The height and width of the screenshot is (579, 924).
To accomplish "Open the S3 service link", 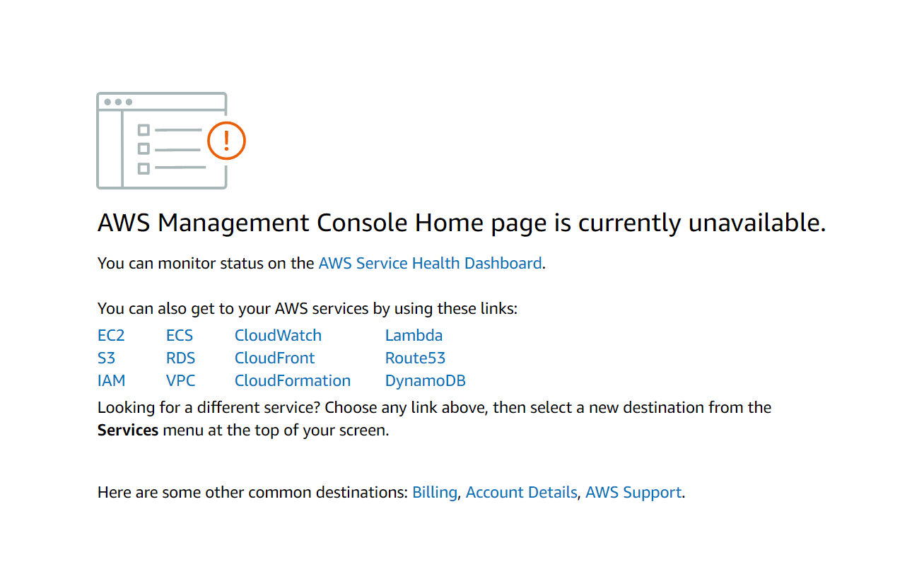I will coord(106,358).
